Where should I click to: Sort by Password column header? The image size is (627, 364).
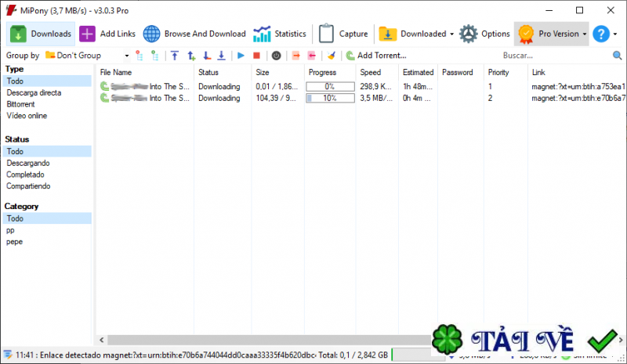pos(461,72)
